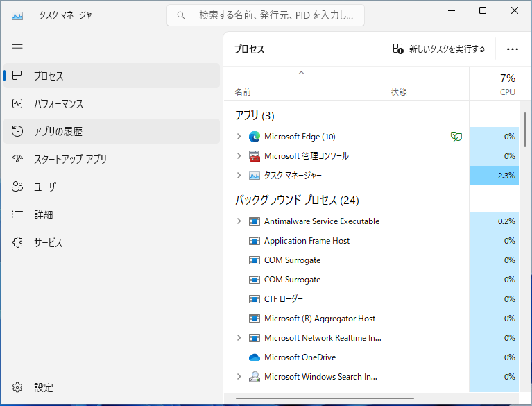The height and width of the screenshot is (406, 532).
Task: Sort by the 状態 column header
Action: click(427, 83)
